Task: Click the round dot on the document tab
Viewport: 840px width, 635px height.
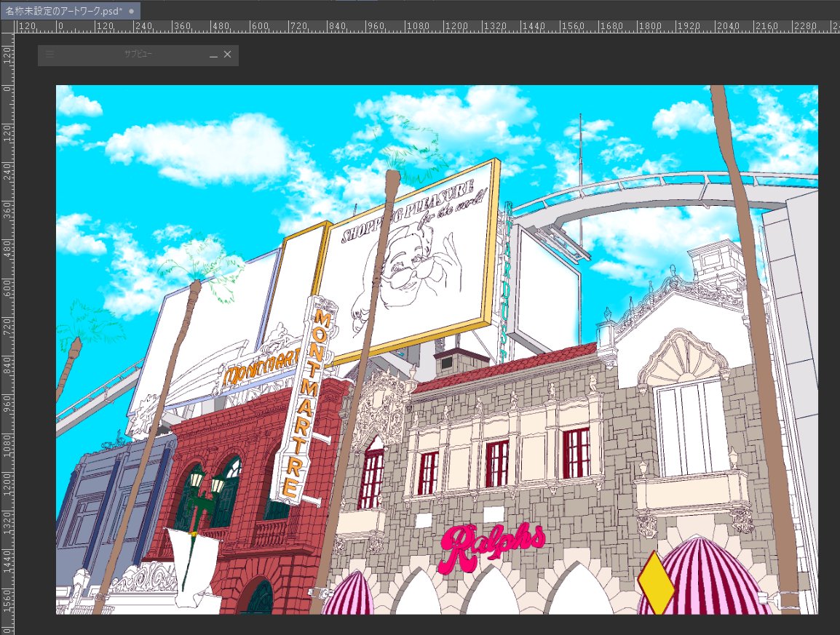Action: click(131, 11)
